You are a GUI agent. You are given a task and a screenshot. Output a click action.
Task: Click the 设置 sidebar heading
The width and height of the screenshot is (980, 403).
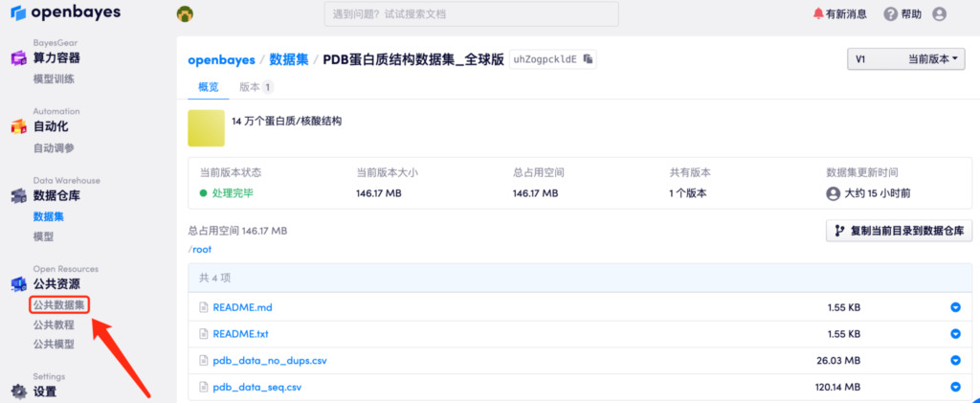click(45, 392)
